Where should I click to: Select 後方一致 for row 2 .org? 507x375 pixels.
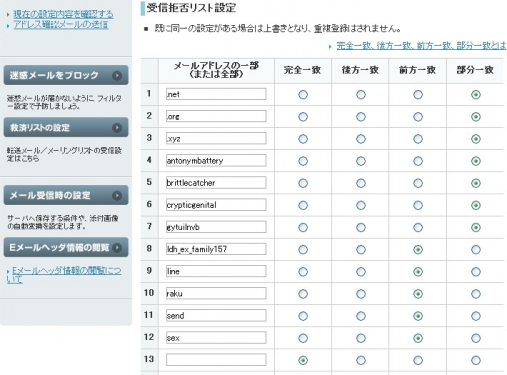point(361,117)
